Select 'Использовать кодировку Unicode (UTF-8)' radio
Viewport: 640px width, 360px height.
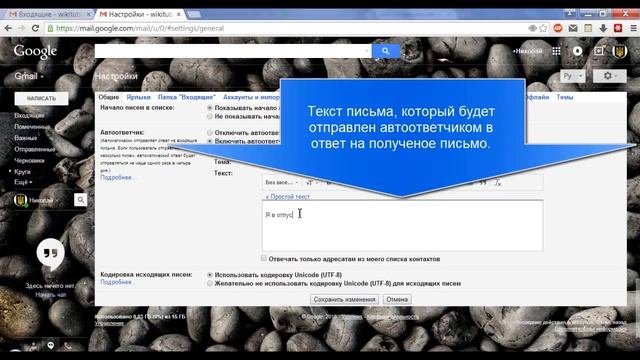tap(210, 275)
